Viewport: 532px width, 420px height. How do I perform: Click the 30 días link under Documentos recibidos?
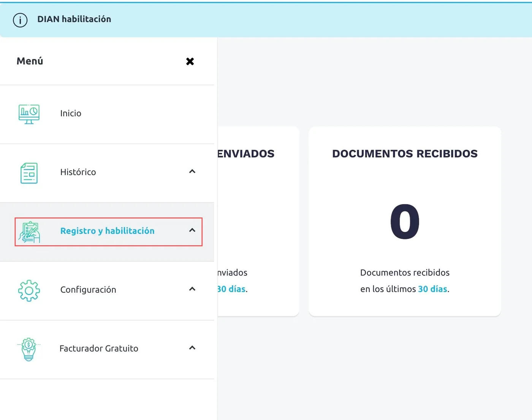(x=432, y=289)
